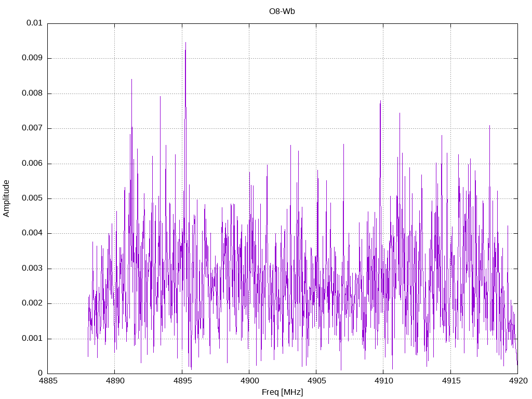532x399 pixels.
Task: Click y-axis tick label 0.001
Action: [x=32, y=338]
